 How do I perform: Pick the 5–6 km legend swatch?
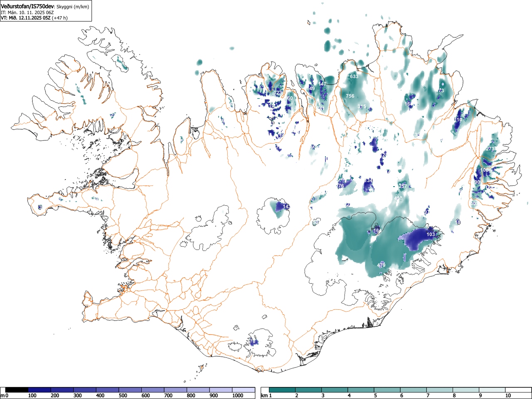point(387,390)
